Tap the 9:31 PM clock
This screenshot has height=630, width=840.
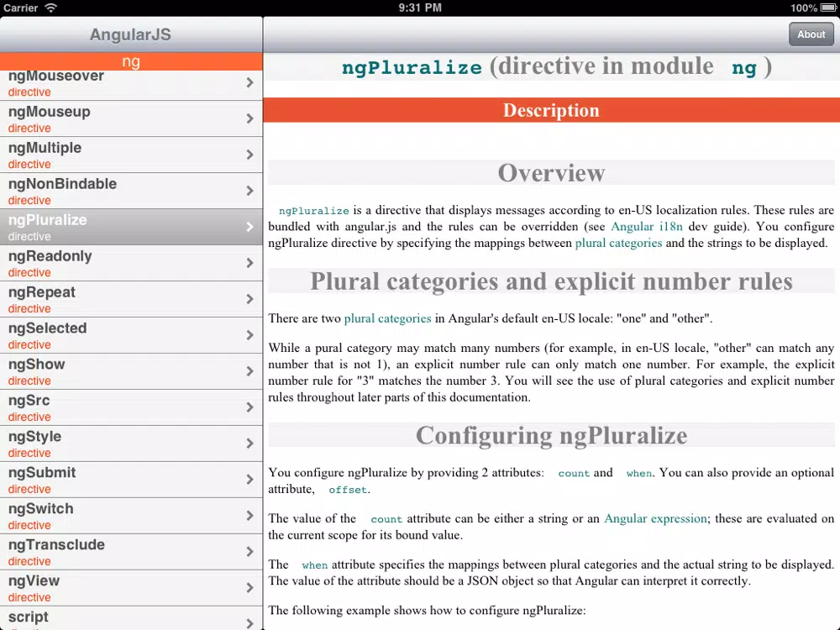click(x=420, y=8)
